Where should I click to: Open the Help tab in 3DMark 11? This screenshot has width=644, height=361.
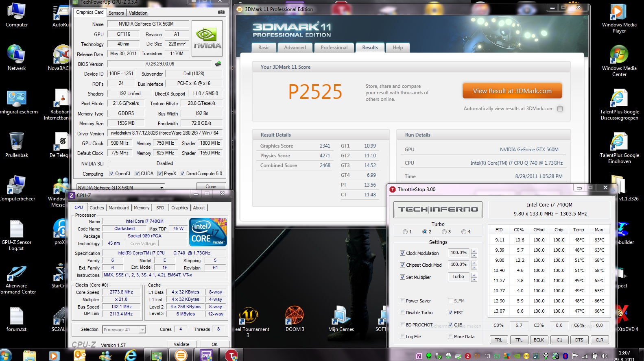point(397,48)
